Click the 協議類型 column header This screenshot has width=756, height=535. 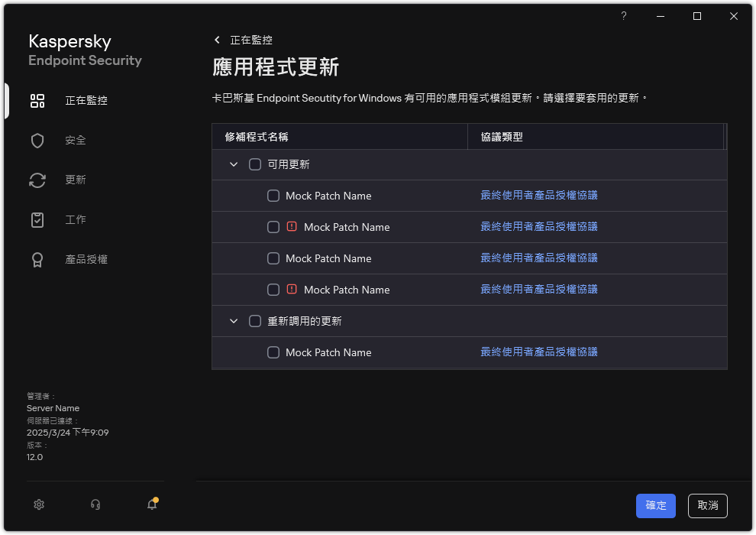point(504,135)
